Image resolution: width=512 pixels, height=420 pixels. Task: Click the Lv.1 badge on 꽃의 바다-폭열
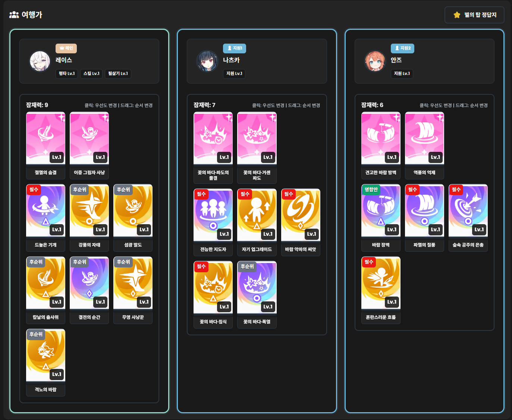(268, 307)
